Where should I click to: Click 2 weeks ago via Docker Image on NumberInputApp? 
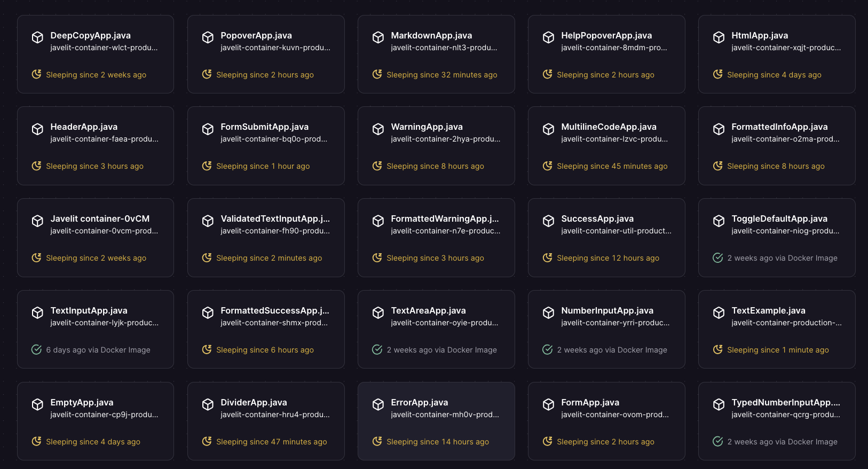click(612, 350)
